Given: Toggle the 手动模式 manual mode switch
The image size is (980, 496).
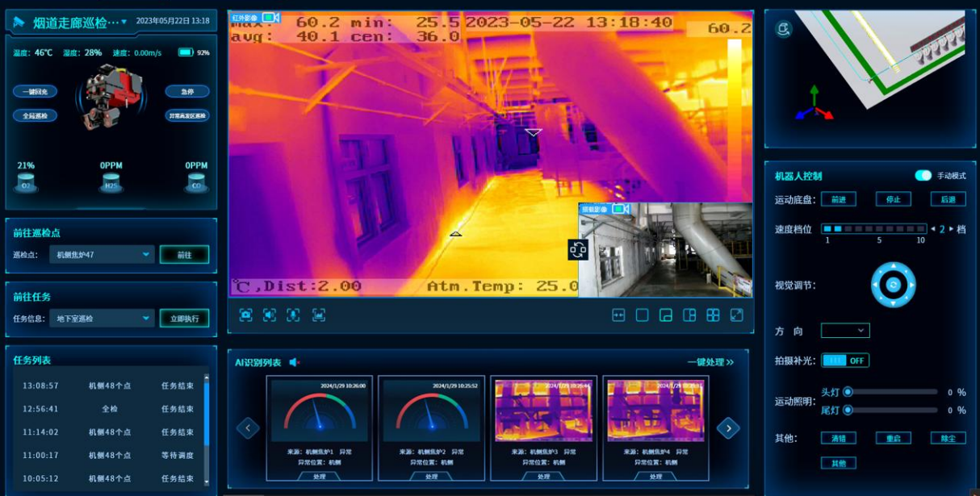Looking at the screenshot, I should tap(923, 176).
